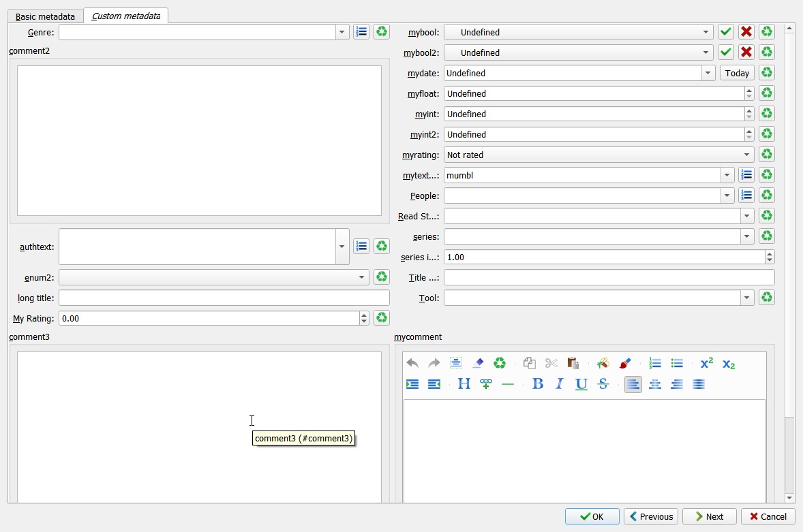
Task: Toggle align right in mycomment
Action: click(x=676, y=384)
